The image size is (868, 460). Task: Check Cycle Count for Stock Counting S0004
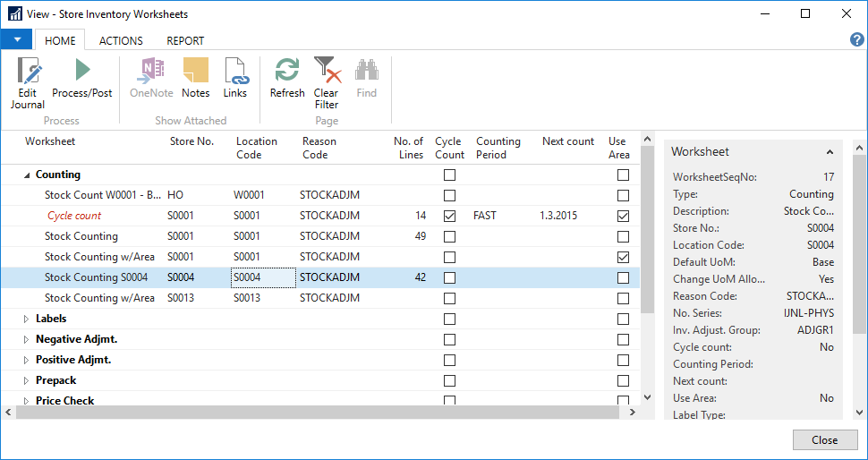tap(449, 277)
